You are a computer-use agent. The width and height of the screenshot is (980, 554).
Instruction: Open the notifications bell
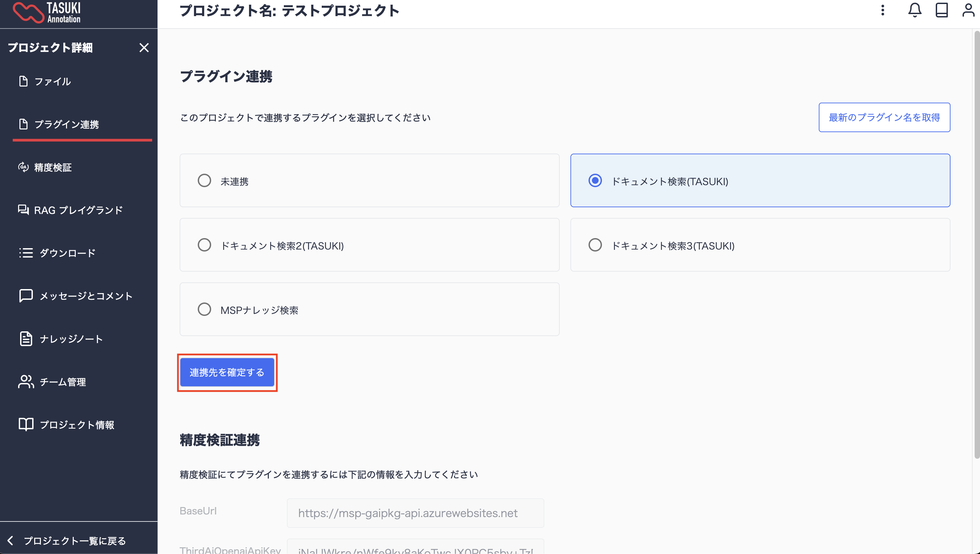tap(915, 10)
